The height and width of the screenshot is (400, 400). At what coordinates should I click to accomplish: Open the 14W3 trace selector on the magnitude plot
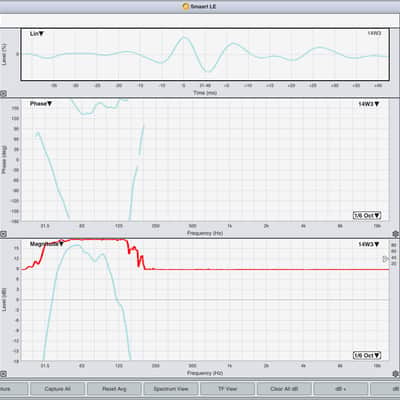pos(369,244)
